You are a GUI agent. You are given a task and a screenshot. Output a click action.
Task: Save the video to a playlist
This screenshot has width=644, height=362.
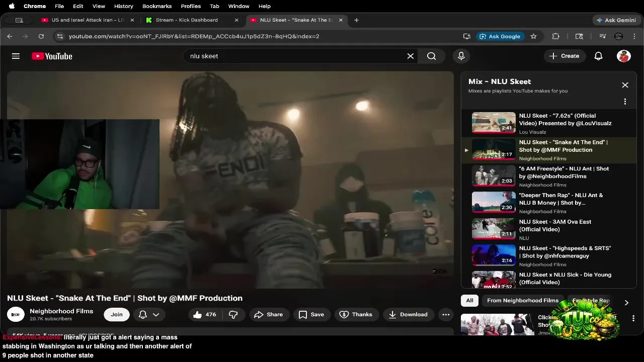[311, 314]
